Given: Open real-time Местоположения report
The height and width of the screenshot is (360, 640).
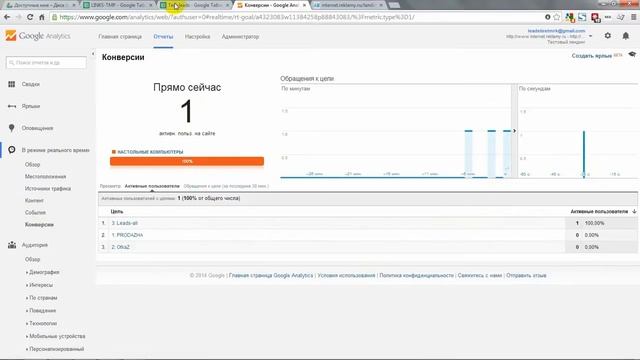Looking at the screenshot, I should pyautogui.click(x=45, y=177).
